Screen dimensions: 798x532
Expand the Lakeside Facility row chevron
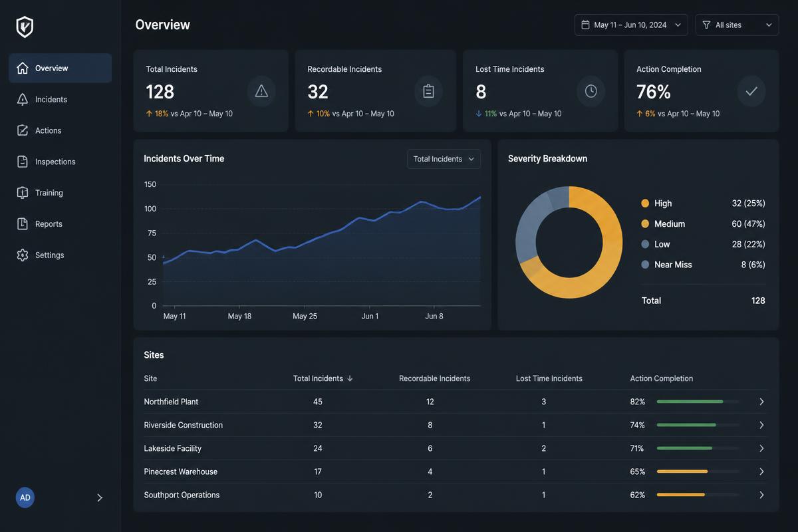pyautogui.click(x=761, y=448)
